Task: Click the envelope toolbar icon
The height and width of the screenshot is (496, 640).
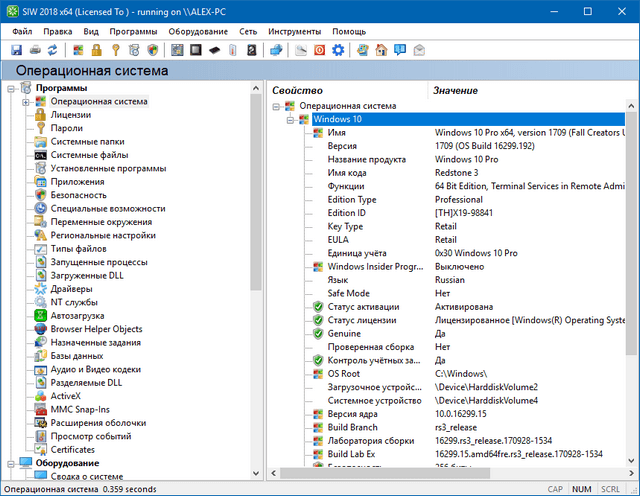Action: (x=419, y=49)
